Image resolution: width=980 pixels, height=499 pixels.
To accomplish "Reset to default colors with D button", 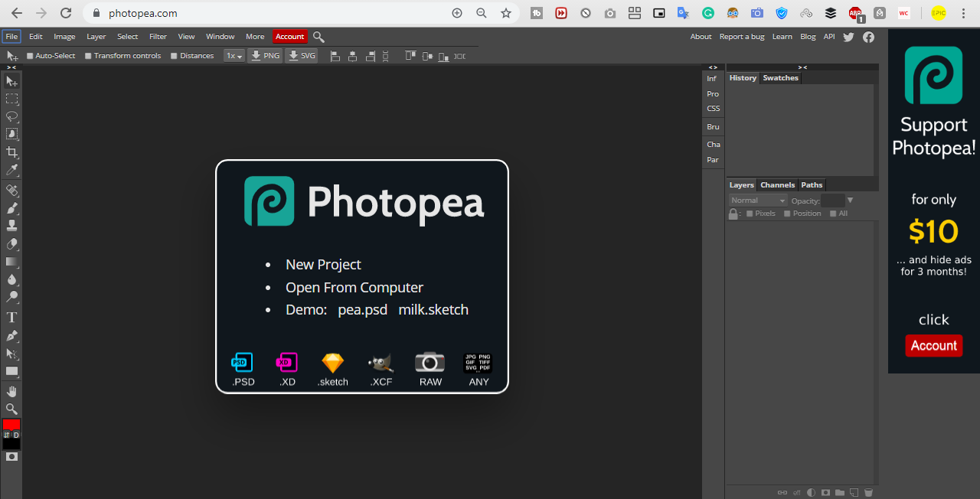I will point(16,435).
